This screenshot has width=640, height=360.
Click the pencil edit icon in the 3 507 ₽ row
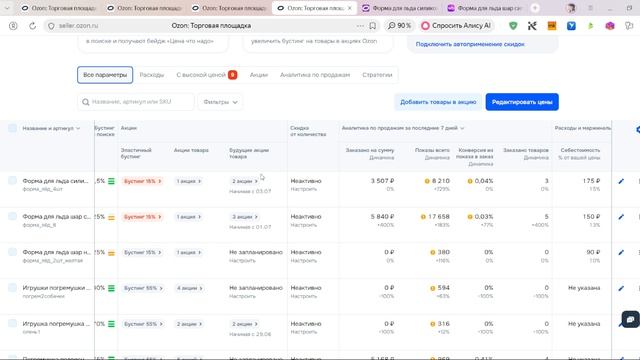point(621,181)
